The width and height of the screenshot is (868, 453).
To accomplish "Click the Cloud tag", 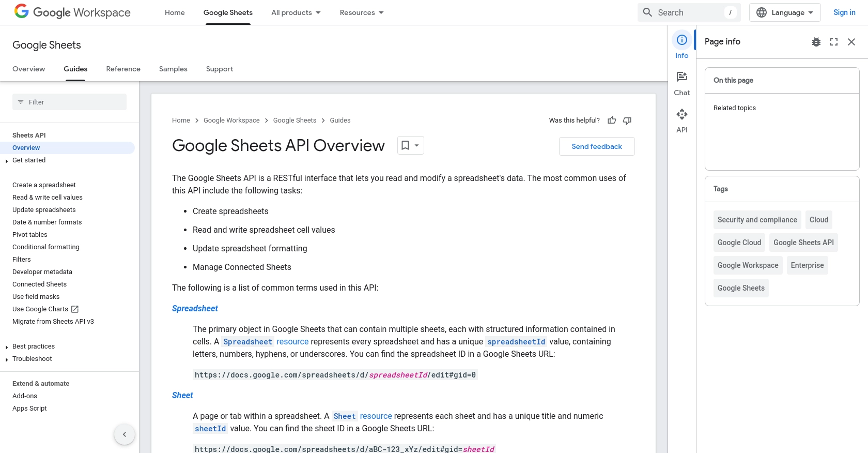I will (819, 220).
